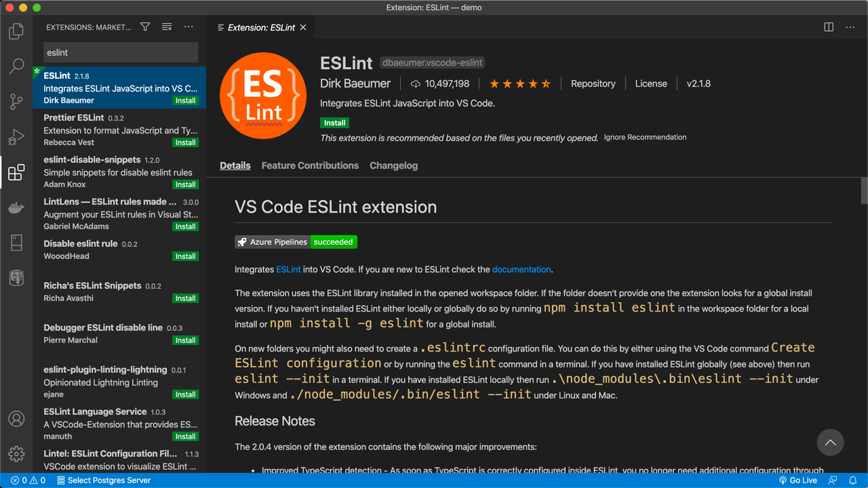Image resolution: width=868 pixels, height=488 pixels.
Task: Filter extensions with the funnel icon
Action: pyautogui.click(x=145, y=27)
